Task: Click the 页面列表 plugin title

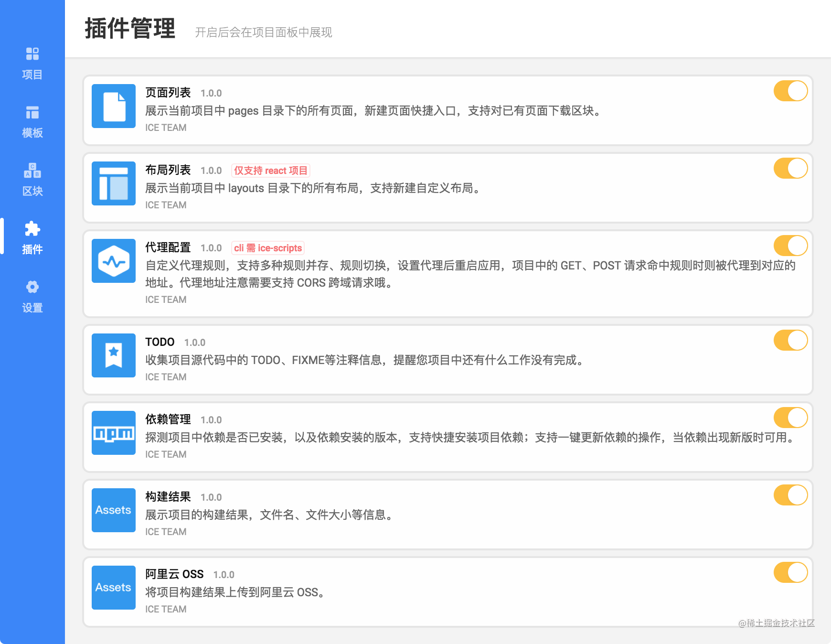Action: (168, 92)
